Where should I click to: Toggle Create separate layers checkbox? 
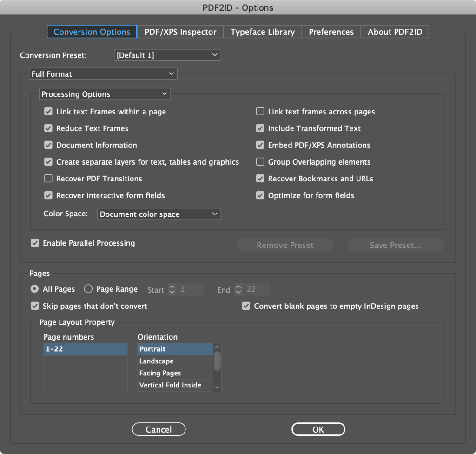(48, 162)
